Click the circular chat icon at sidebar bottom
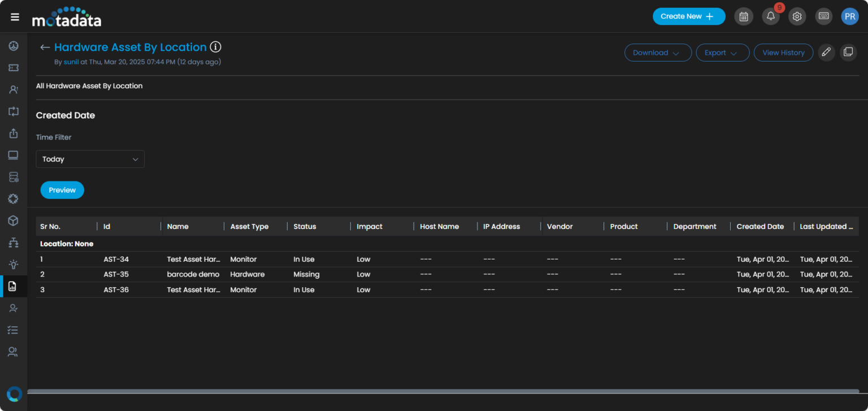Screen dimensions: 868x411 [x=14, y=394]
